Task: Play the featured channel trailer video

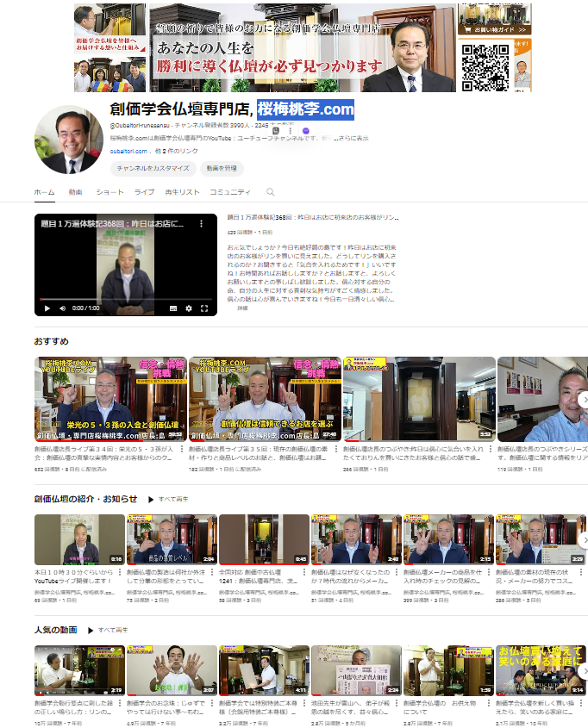Action: (x=47, y=308)
